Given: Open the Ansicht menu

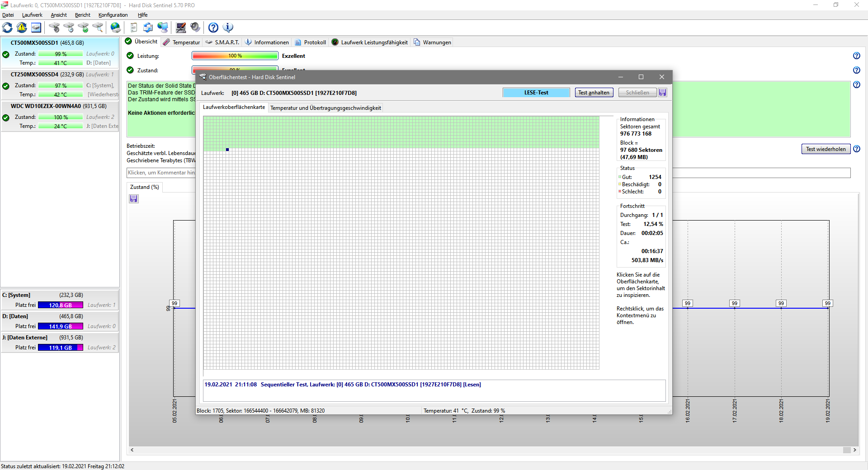Looking at the screenshot, I should 59,15.
